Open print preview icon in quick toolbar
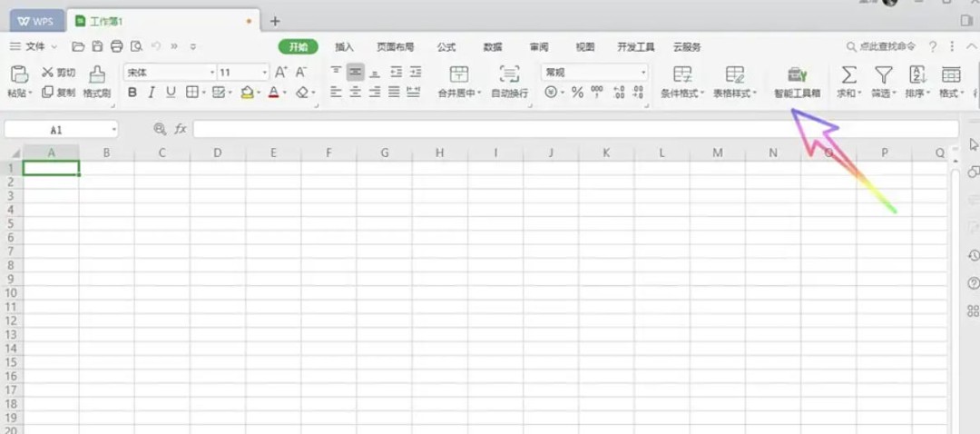This screenshot has height=434, width=980. pyautogui.click(x=136, y=46)
